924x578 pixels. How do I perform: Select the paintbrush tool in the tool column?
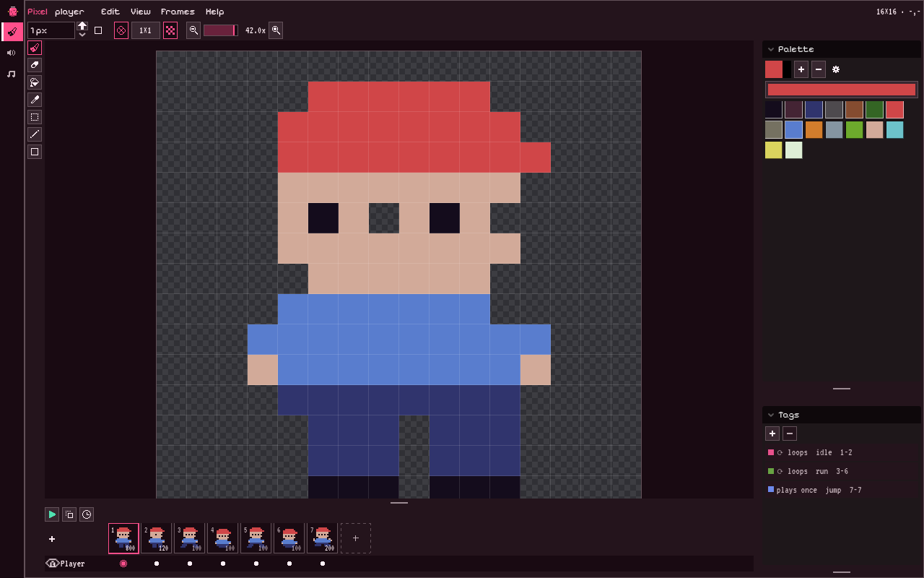point(35,48)
